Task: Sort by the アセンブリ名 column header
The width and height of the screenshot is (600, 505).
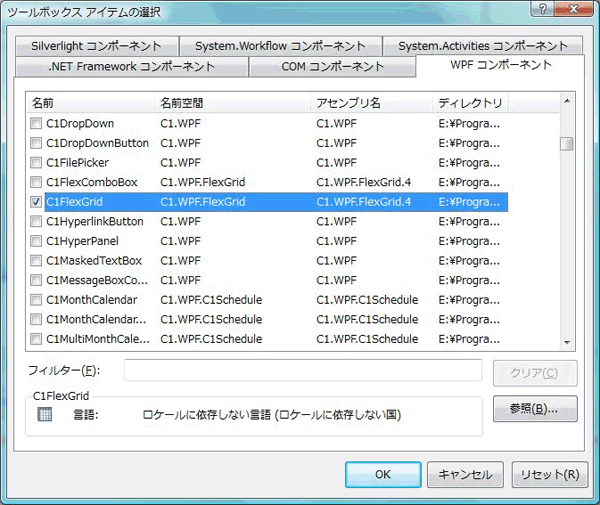Action: 371,103
